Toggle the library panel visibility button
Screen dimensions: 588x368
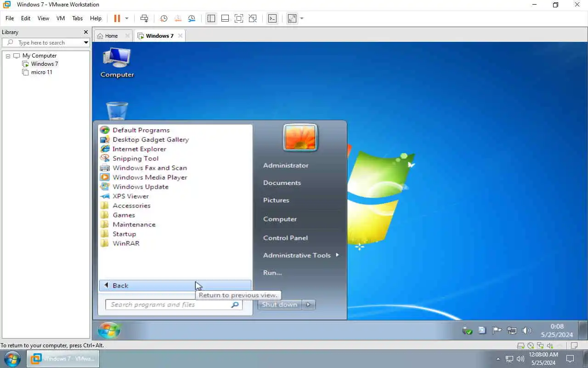[x=211, y=18]
